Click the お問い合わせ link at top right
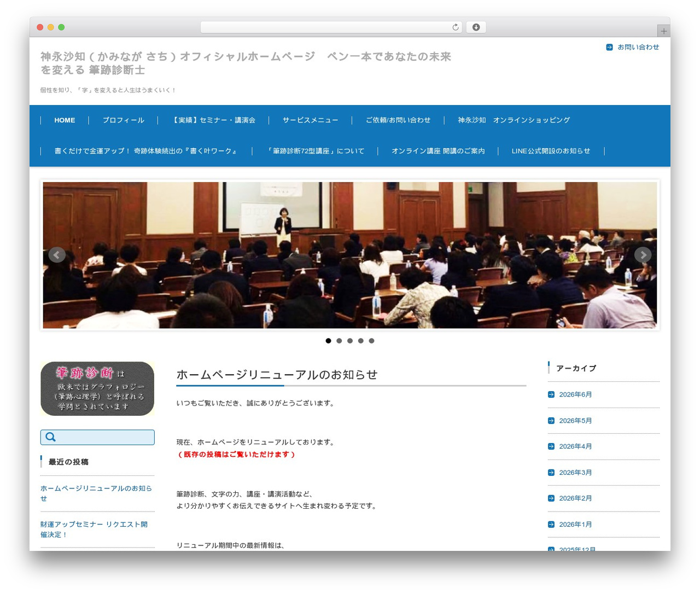 [638, 47]
